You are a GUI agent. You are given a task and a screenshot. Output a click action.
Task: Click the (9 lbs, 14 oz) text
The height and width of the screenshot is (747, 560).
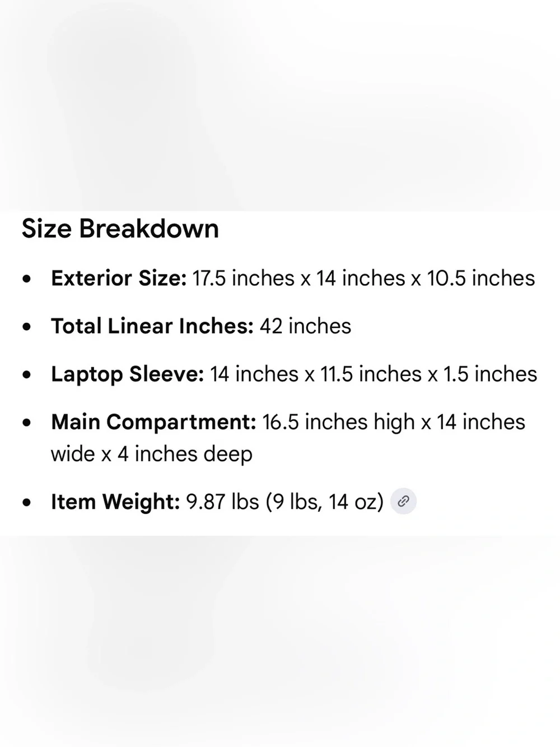click(325, 502)
